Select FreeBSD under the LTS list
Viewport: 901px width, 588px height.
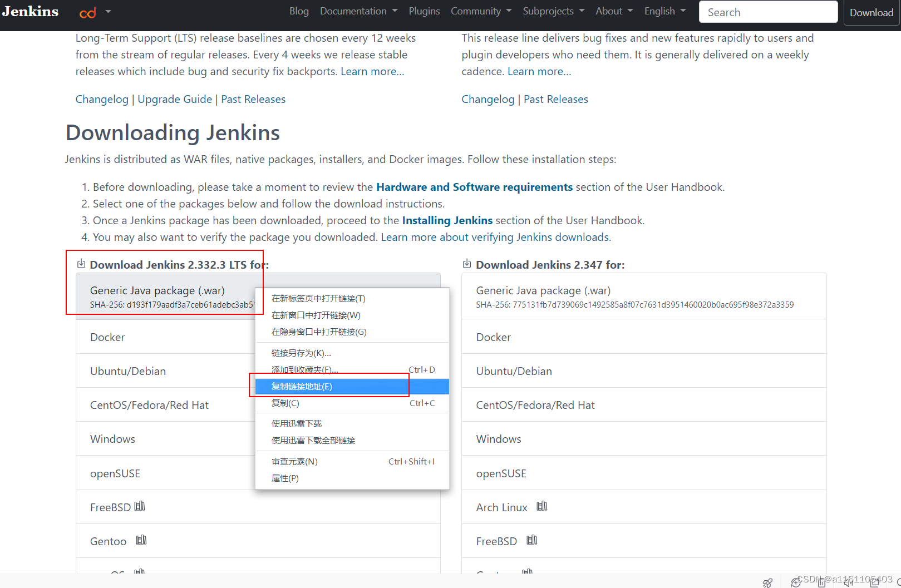258,507
